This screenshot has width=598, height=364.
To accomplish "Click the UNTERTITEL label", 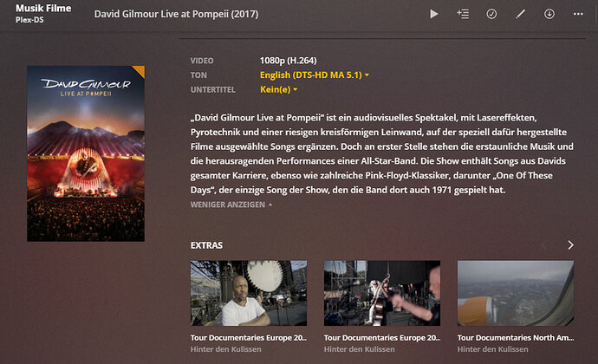I will coord(213,89).
